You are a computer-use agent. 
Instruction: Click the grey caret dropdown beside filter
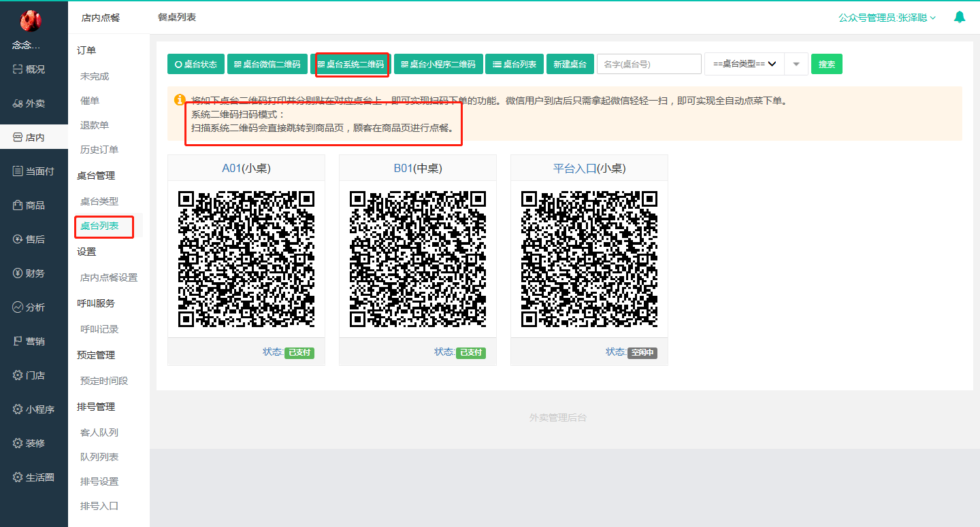tap(796, 64)
